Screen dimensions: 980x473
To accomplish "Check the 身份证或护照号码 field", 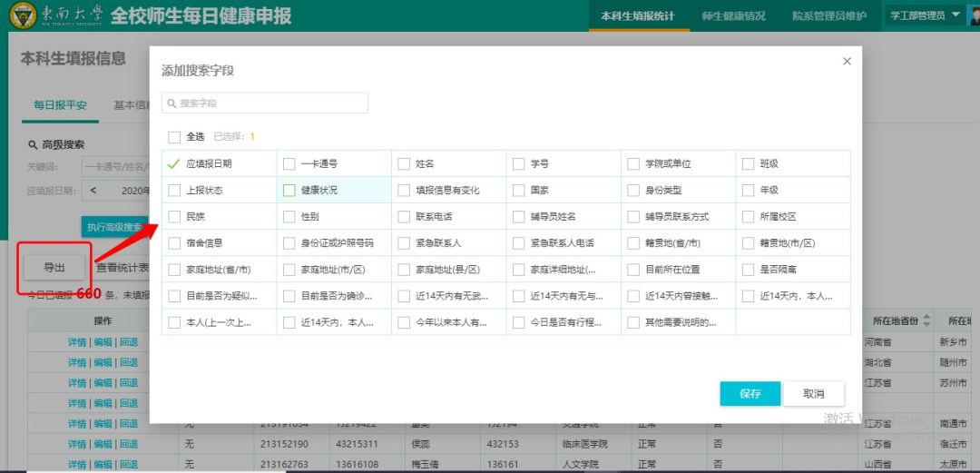I will pos(289,243).
